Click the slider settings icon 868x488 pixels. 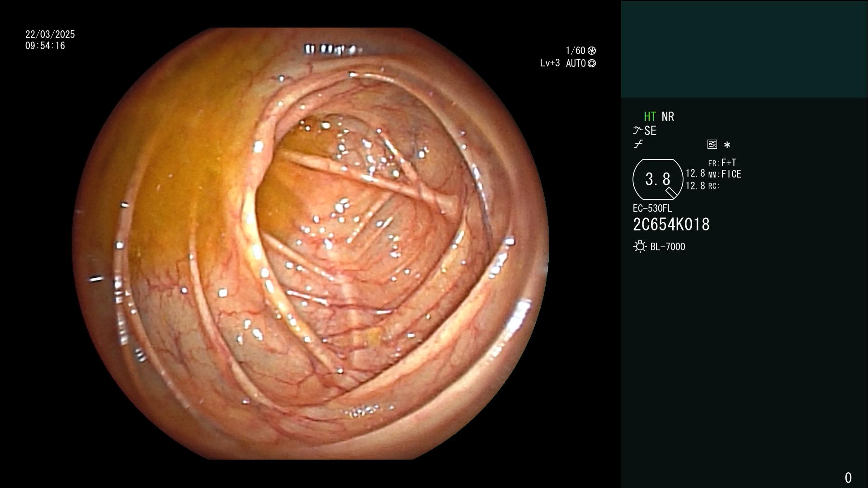[x=712, y=144]
